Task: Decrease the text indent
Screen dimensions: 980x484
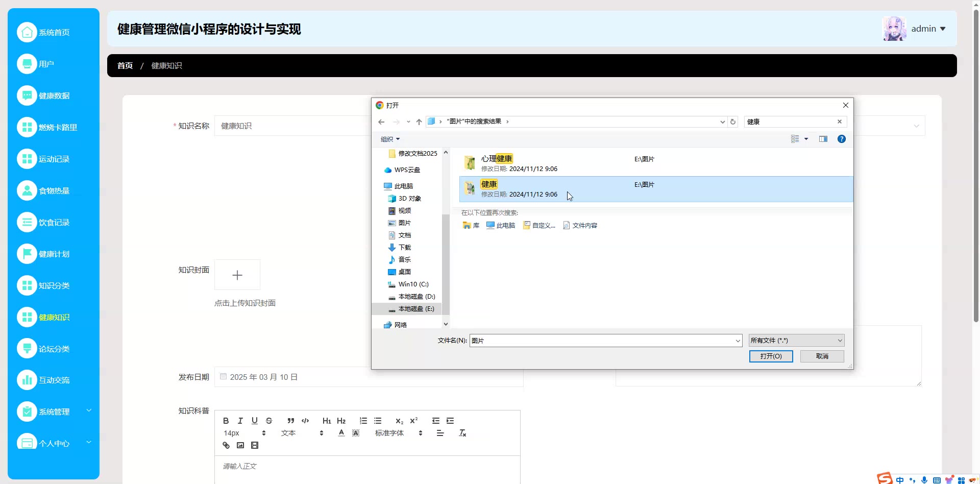Action: (435, 421)
